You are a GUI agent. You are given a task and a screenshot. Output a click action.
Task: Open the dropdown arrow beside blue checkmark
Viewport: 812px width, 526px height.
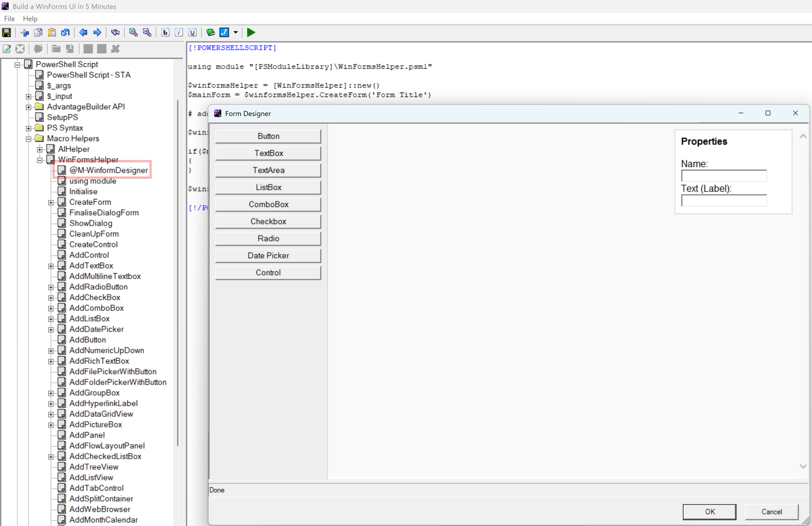pos(236,32)
